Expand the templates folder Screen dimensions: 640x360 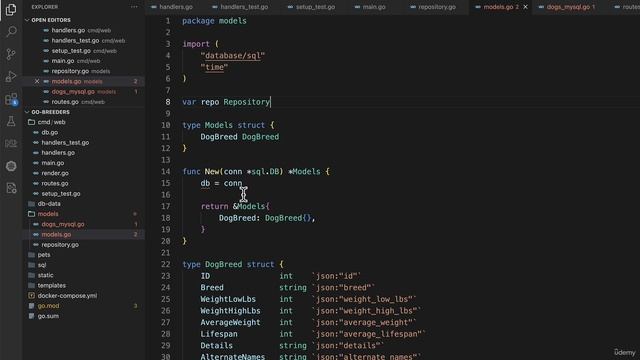[x=51, y=285]
